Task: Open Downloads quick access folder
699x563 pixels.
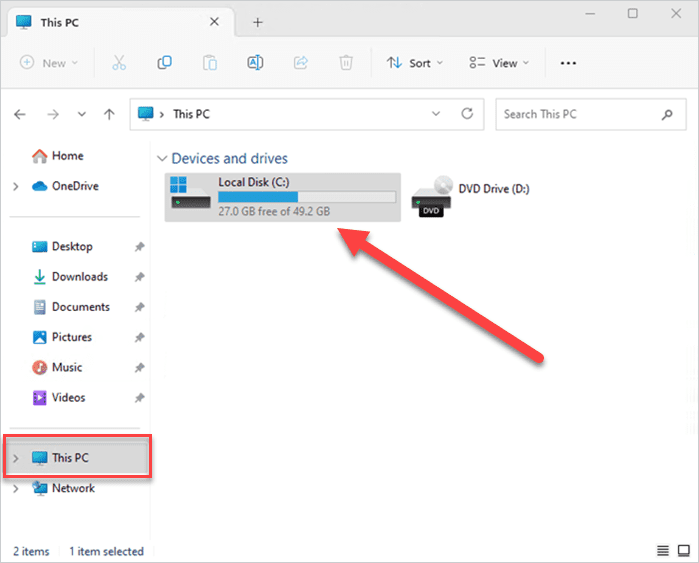Action: [x=70, y=277]
